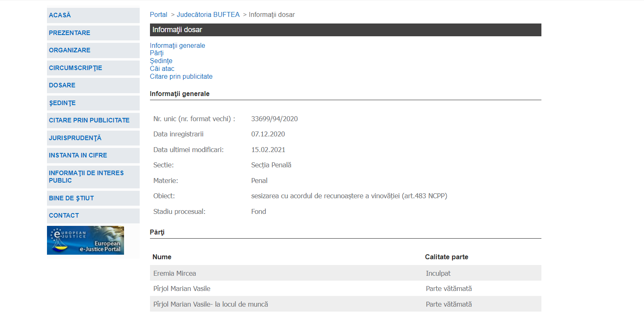This screenshot has height=319, width=644.
Task: Select Bine de știut sidebar entry
Action: pos(71,198)
